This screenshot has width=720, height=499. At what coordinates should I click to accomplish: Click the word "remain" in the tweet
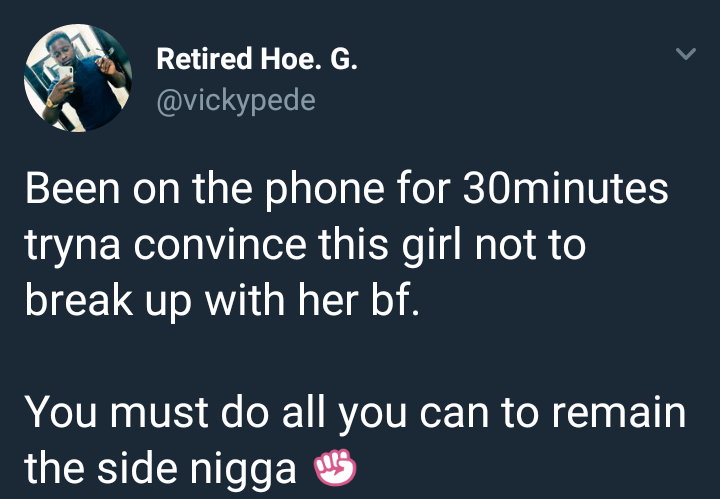pyautogui.click(x=619, y=413)
